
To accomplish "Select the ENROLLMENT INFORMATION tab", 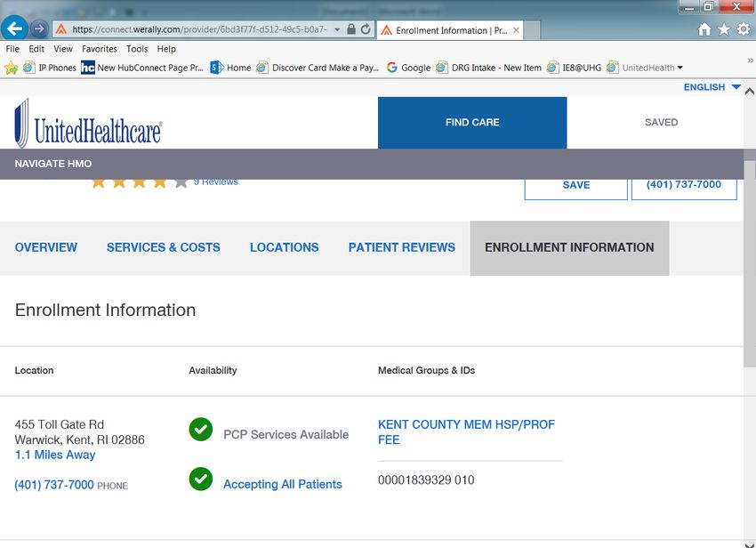I will coord(569,248).
